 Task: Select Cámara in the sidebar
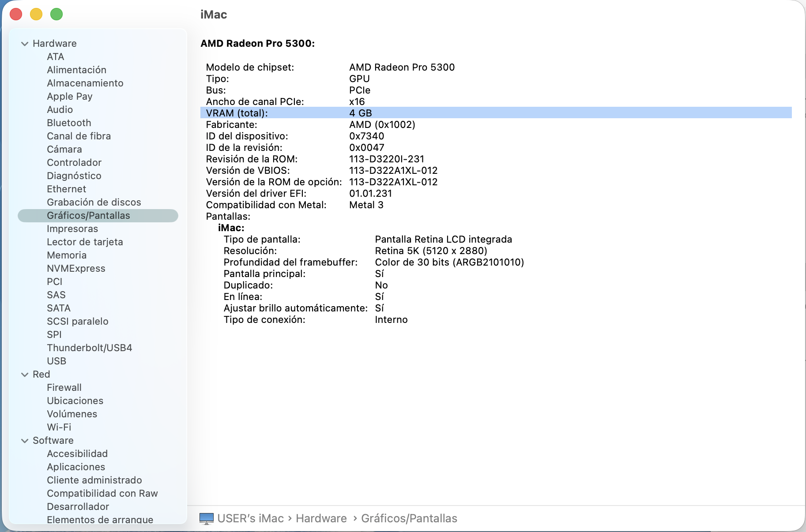click(64, 150)
